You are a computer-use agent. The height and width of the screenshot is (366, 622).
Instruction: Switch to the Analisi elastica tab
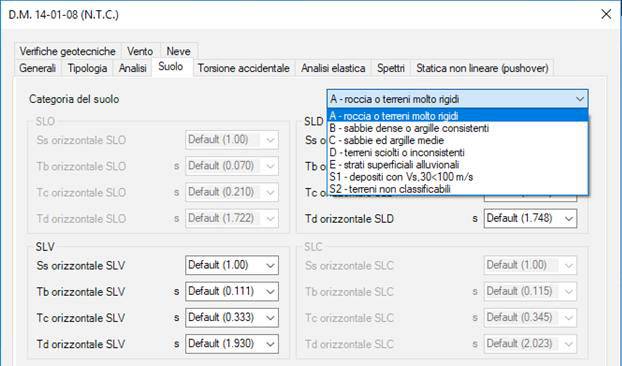click(333, 68)
